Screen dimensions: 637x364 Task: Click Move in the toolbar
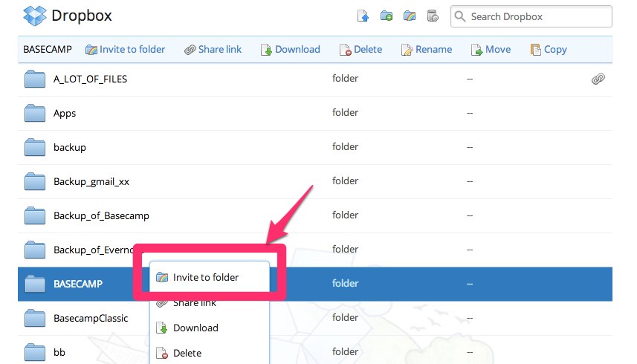pyautogui.click(x=491, y=50)
